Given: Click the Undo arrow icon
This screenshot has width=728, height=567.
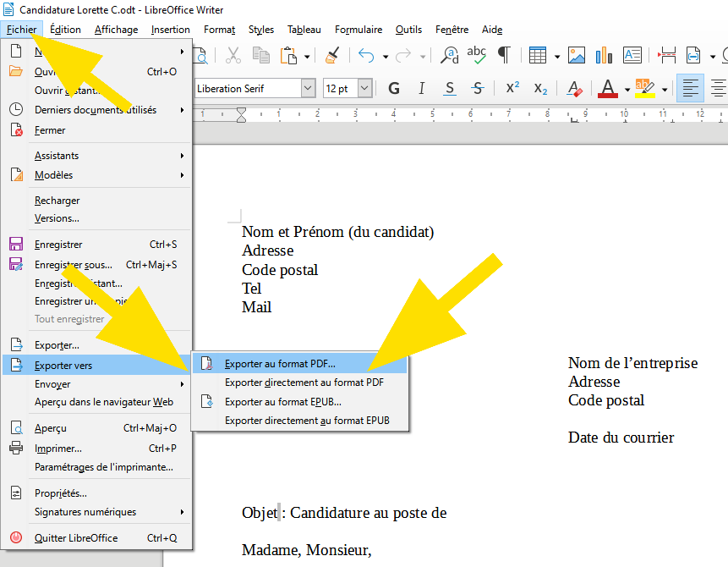Looking at the screenshot, I should (x=366, y=55).
